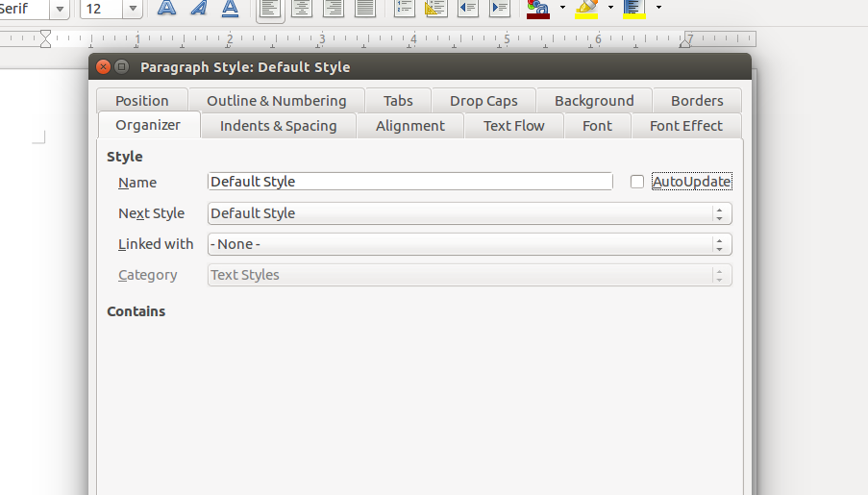Screen dimensions: 868x495
Task: Enable the AutoUpdate checkbox
Action: pyautogui.click(x=637, y=182)
